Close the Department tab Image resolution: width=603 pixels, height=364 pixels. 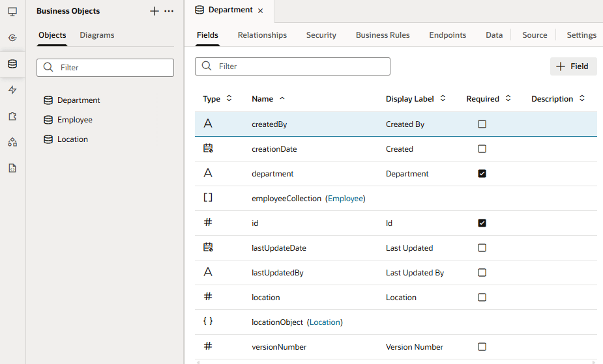click(260, 11)
